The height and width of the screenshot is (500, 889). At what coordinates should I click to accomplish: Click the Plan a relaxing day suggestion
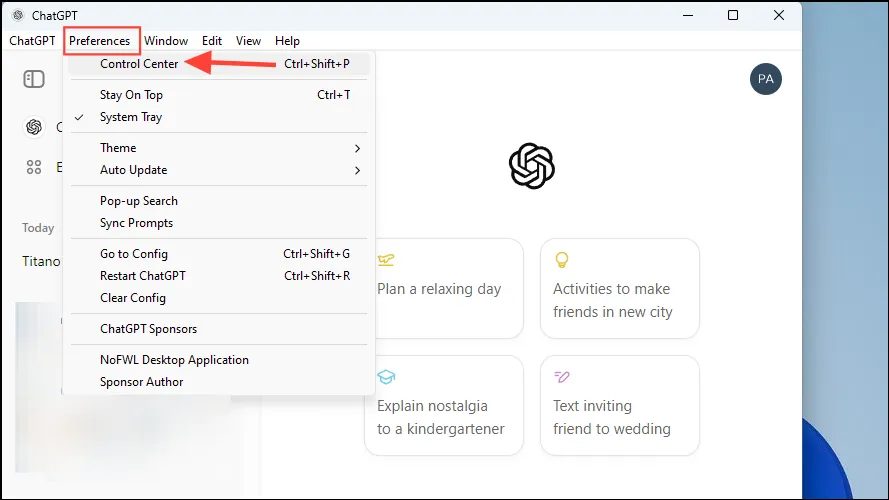pyautogui.click(x=443, y=289)
